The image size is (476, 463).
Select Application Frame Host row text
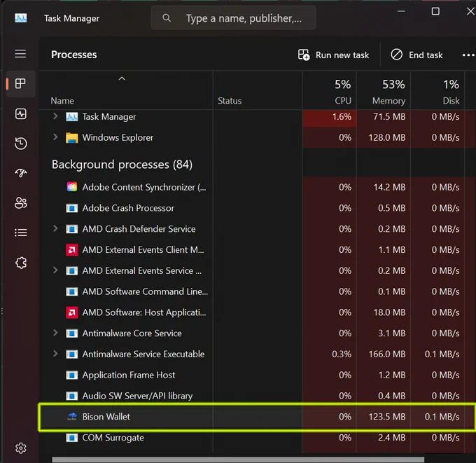coord(129,375)
